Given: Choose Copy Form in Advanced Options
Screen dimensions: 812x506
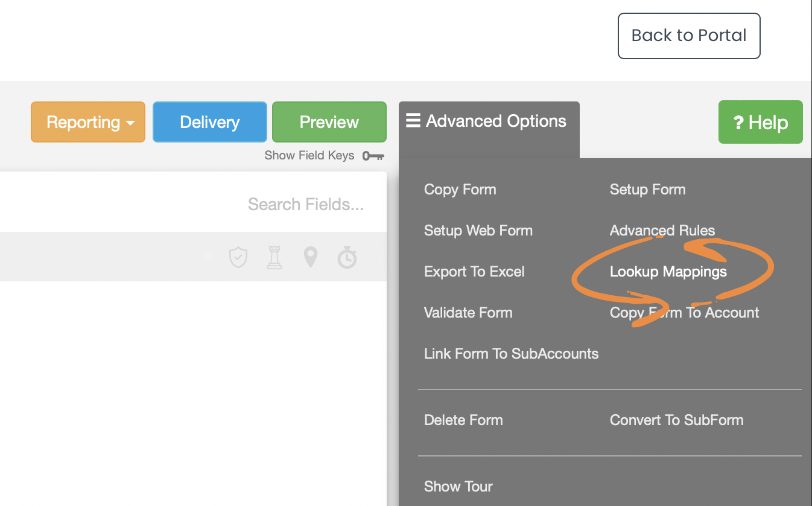Looking at the screenshot, I should coord(460,190).
